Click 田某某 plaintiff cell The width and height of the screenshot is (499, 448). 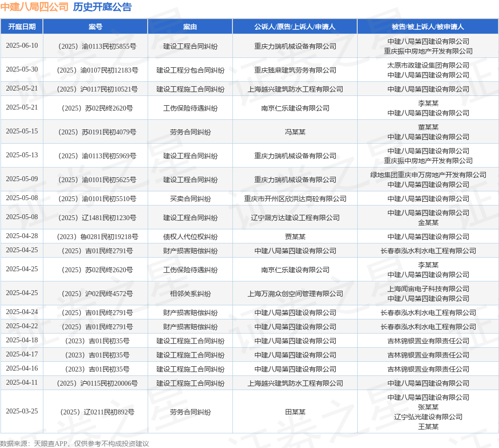click(295, 412)
